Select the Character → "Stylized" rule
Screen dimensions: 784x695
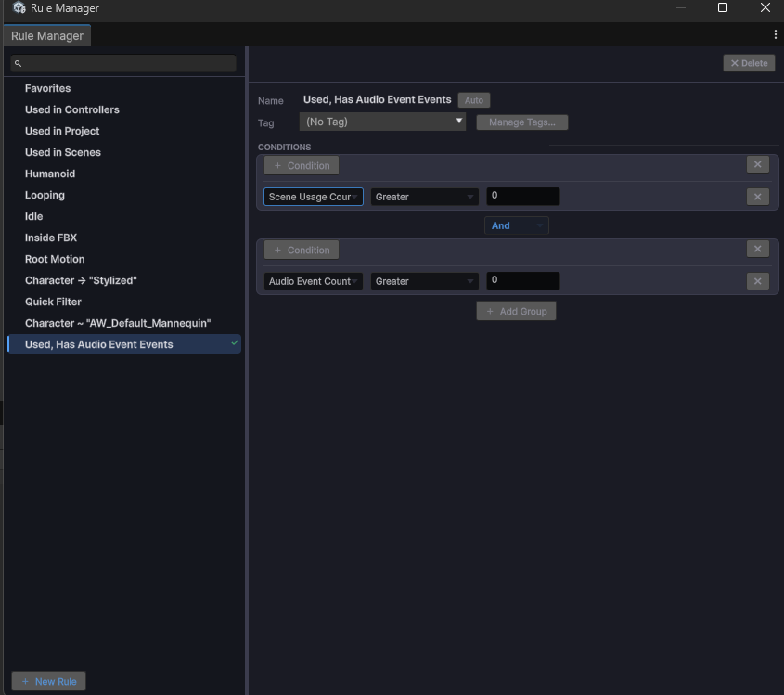[124, 281]
